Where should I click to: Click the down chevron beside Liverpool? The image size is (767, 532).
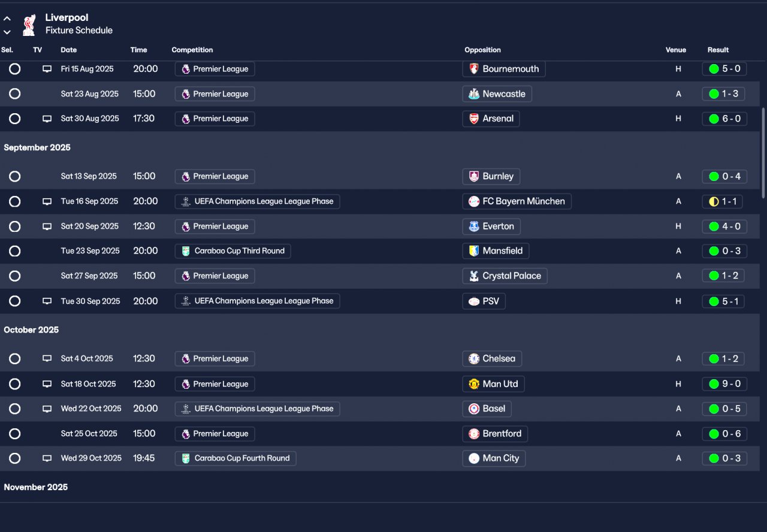pyautogui.click(x=7, y=32)
